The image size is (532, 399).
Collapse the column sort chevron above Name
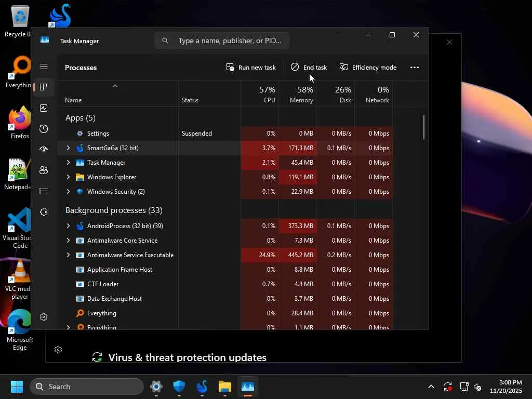click(115, 86)
